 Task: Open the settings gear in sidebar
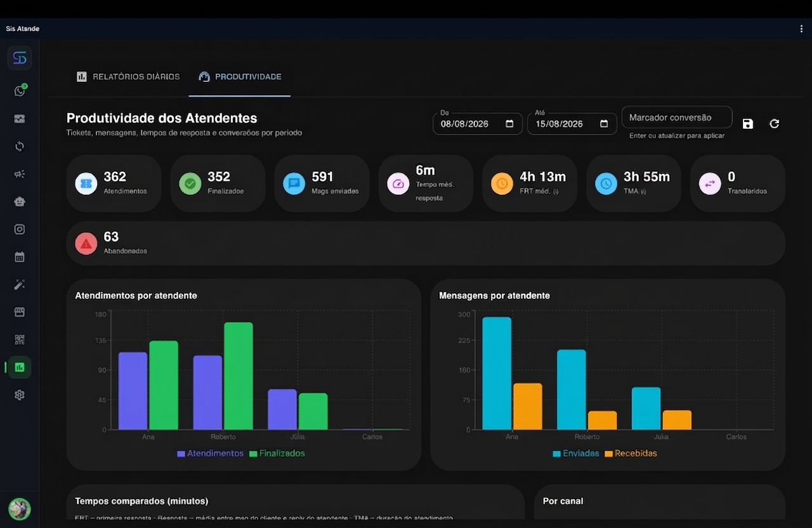pyautogui.click(x=20, y=395)
